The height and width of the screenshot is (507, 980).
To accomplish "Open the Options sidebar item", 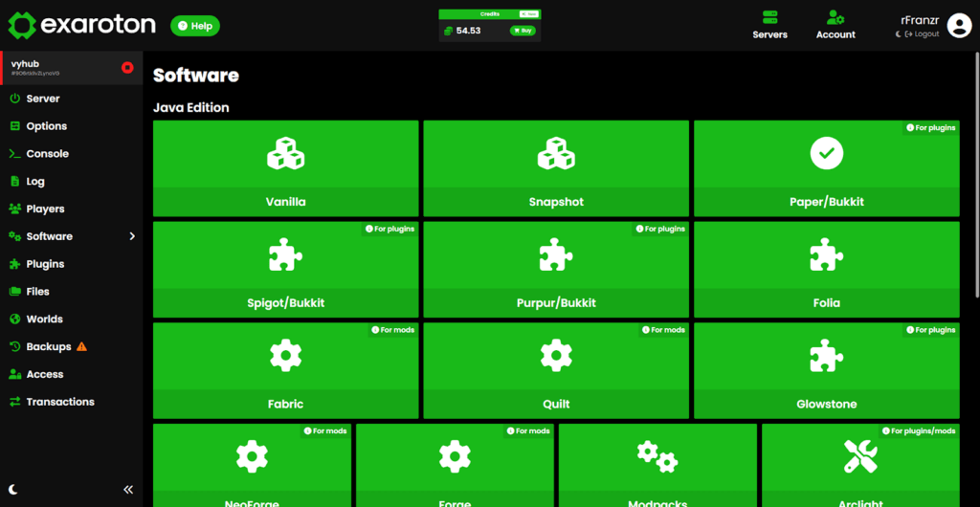I will click(x=71, y=126).
